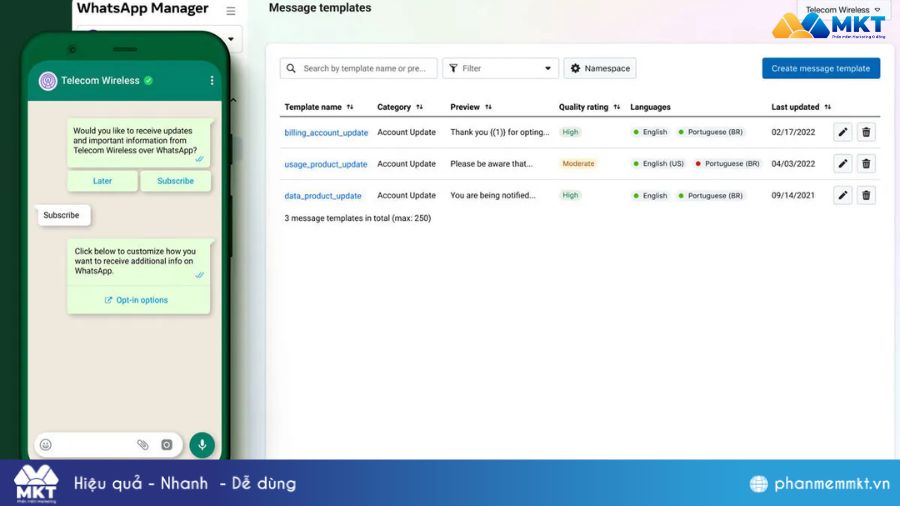Edit the billing_account_update template
The width and height of the screenshot is (900, 506).
click(x=843, y=132)
